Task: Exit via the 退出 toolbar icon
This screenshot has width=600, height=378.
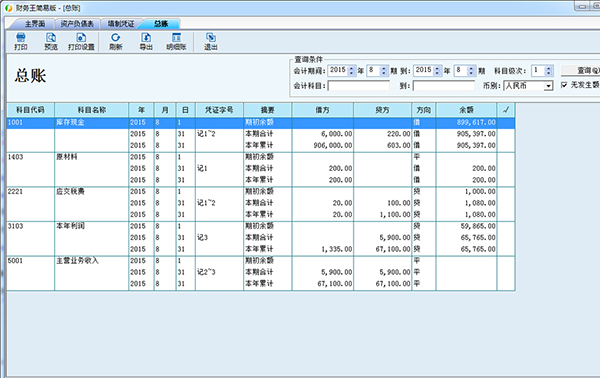Action: tap(210, 42)
